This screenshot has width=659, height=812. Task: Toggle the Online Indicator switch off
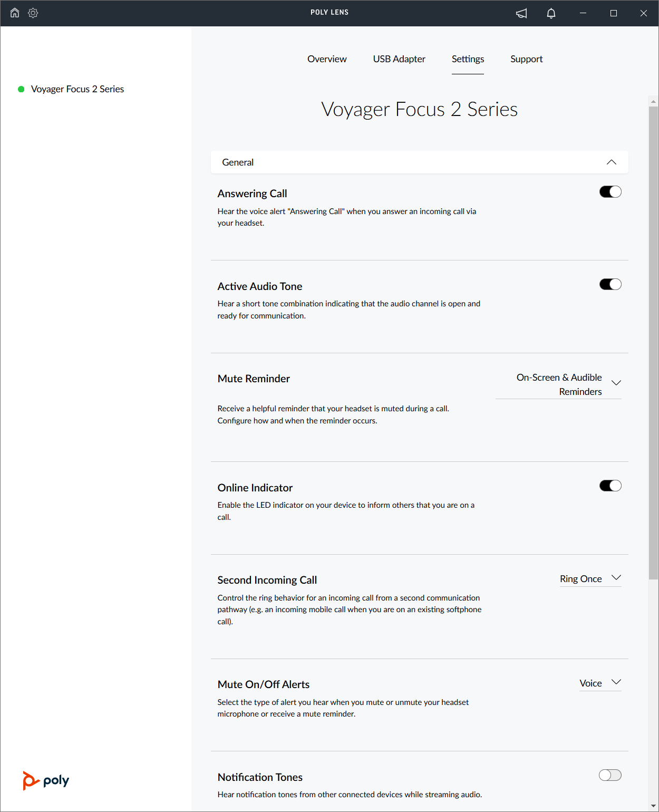610,486
